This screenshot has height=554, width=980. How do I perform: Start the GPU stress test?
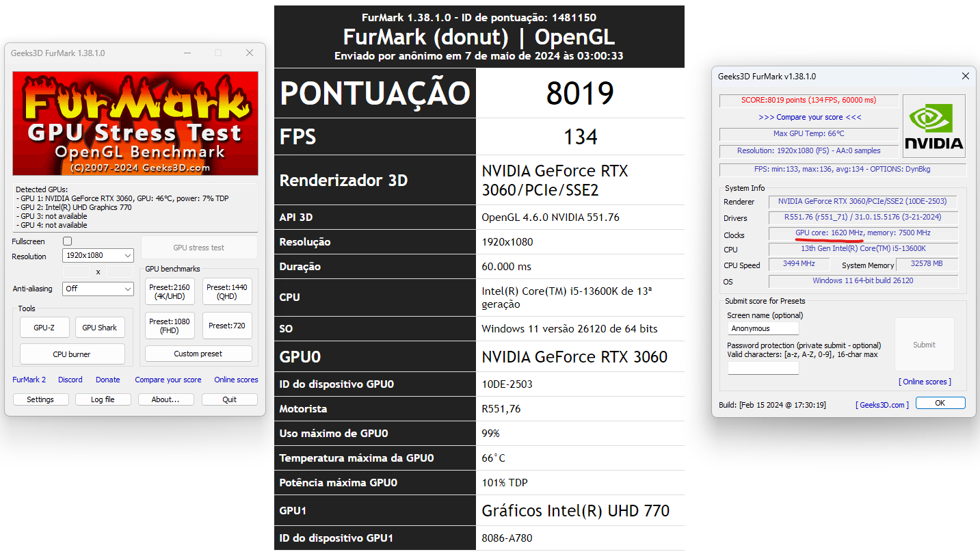point(199,248)
